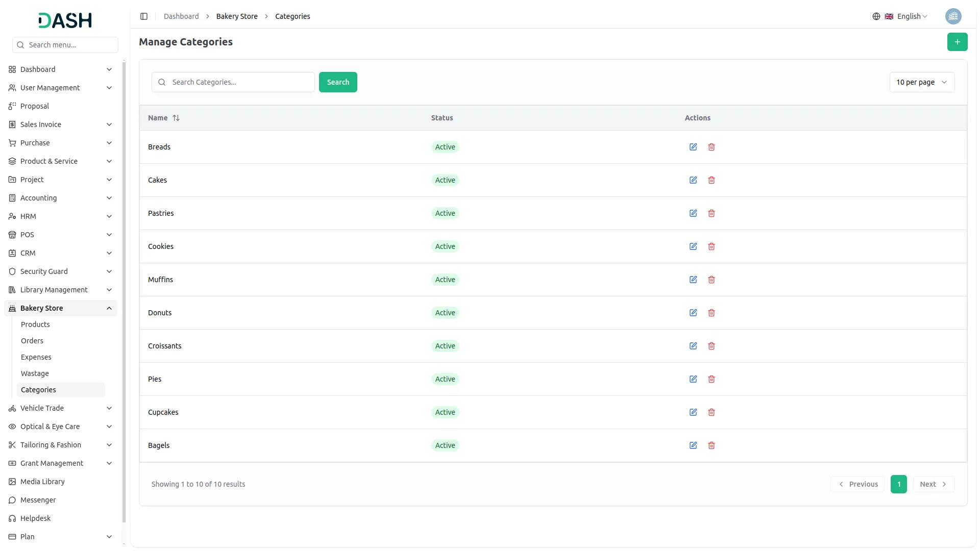Image resolution: width=980 pixels, height=551 pixels.
Task: Click the green plus add category button
Action: (957, 42)
